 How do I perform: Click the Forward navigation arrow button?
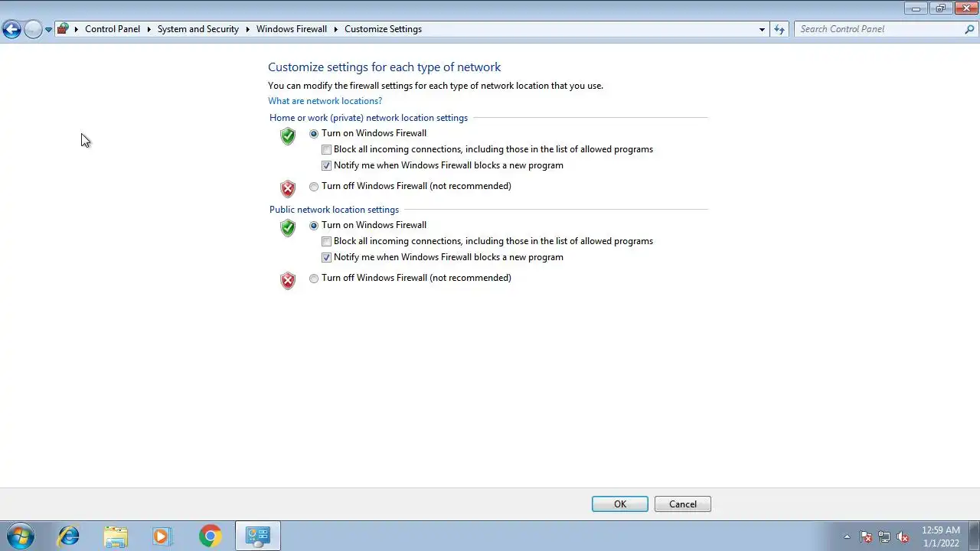click(33, 29)
